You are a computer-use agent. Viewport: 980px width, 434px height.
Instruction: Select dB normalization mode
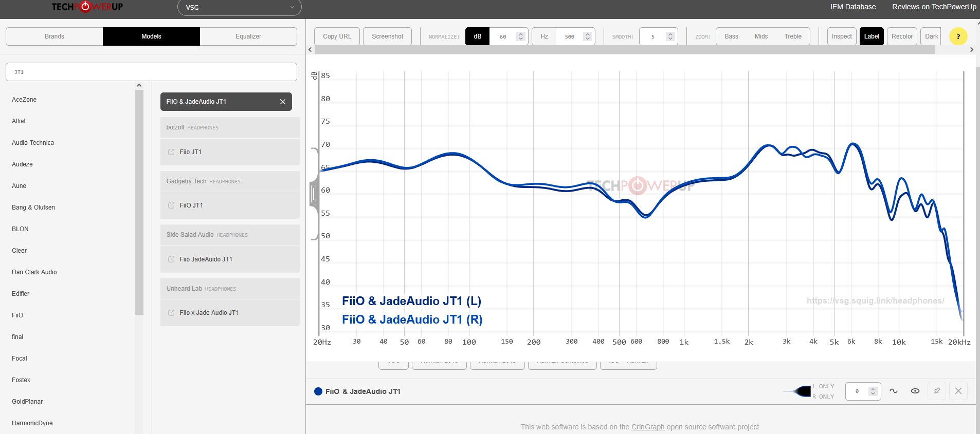point(478,36)
